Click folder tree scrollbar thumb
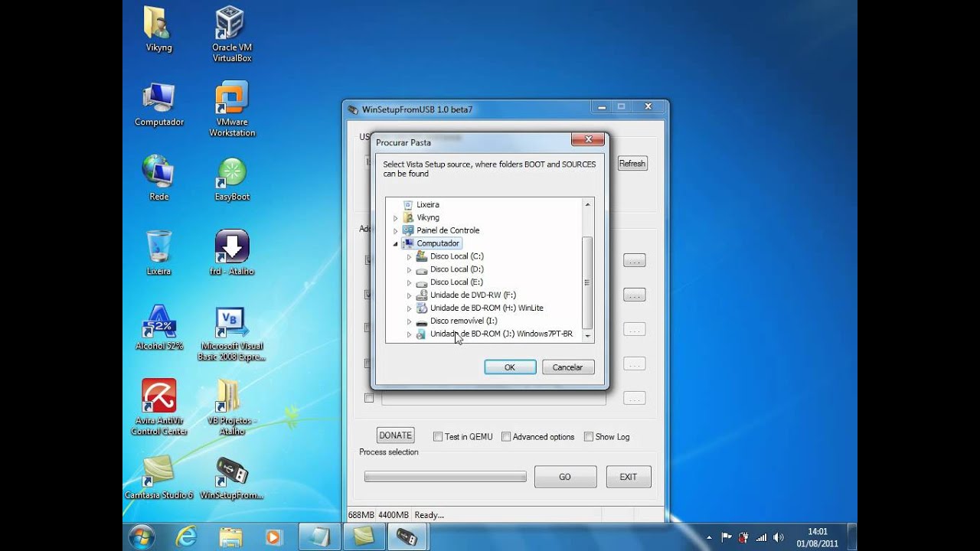This screenshot has height=551, width=980. 588,282
